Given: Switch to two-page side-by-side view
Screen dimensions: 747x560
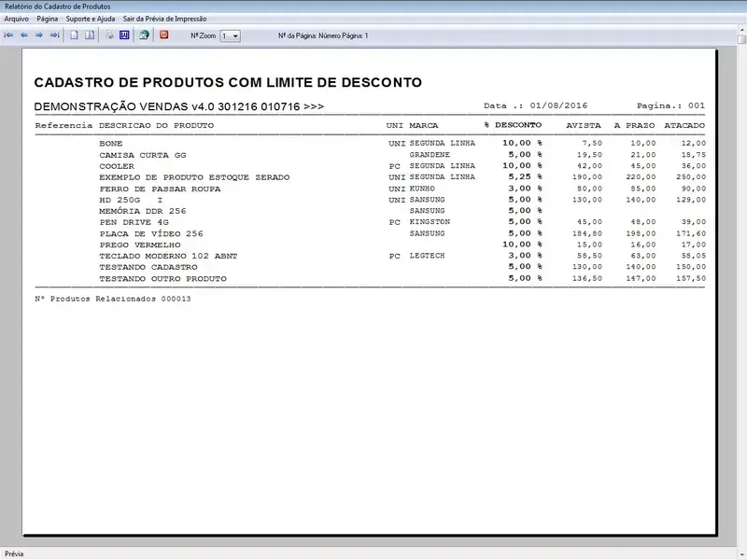Looking at the screenshot, I should pyautogui.click(x=90, y=35).
